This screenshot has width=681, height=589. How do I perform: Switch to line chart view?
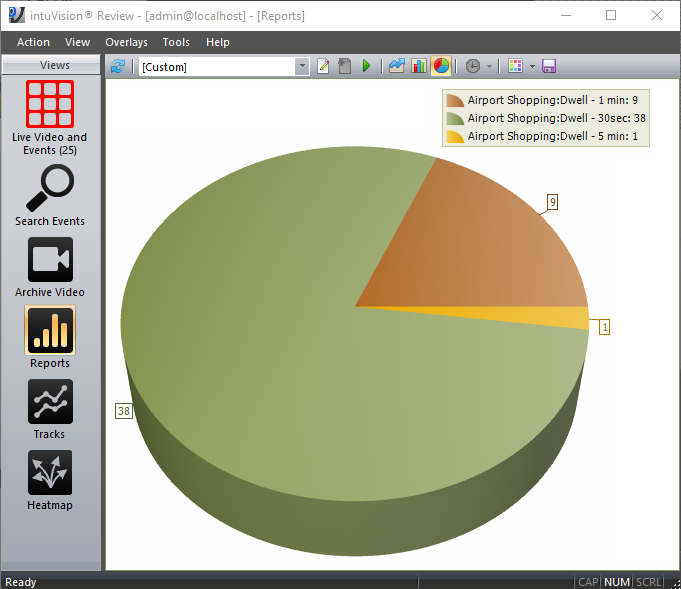397,66
